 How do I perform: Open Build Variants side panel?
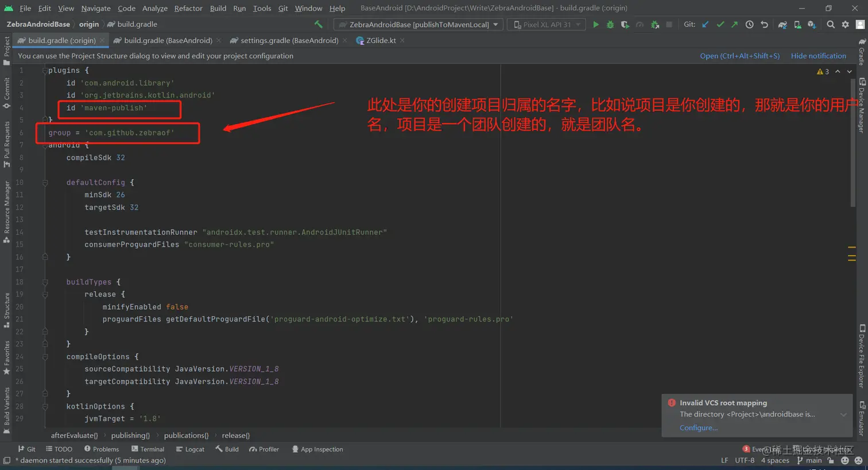click(x=6, y=411)
